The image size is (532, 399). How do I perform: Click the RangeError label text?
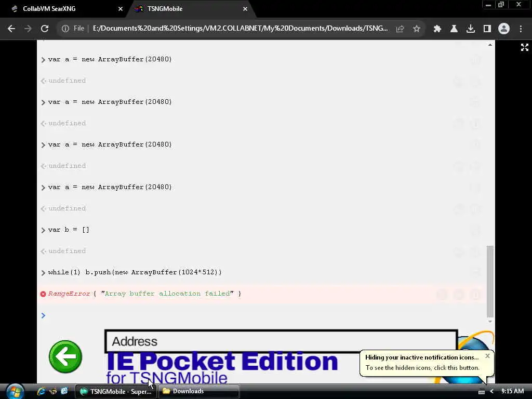click(x=69, y=294)
